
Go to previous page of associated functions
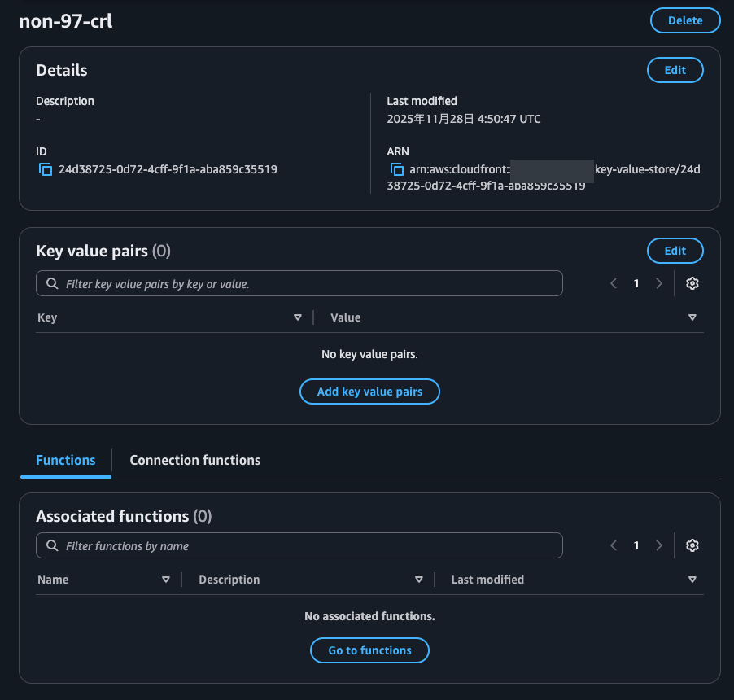tap(614, 545)
